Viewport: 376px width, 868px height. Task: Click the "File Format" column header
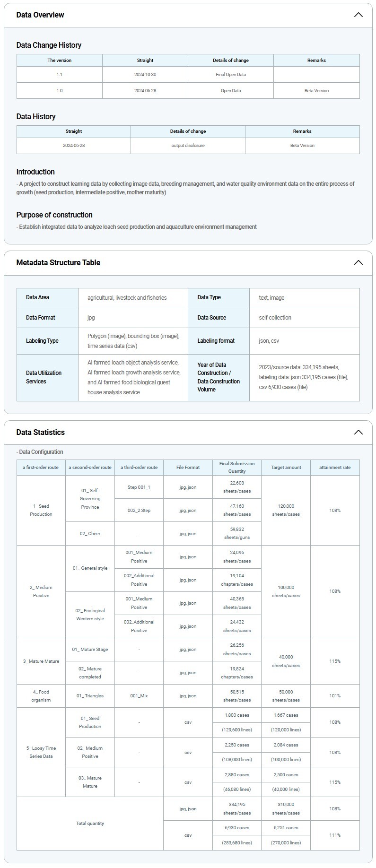point(188,468)
